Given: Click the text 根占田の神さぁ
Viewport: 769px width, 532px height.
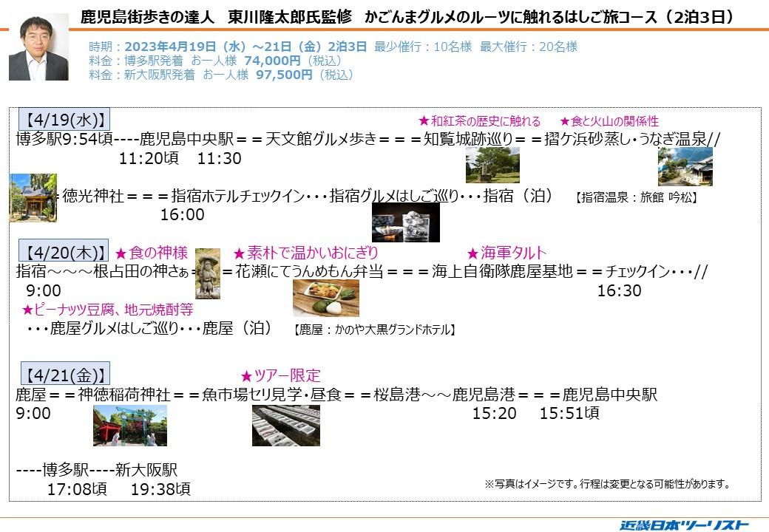Looking at the screenshot, I should coord(140,271).
